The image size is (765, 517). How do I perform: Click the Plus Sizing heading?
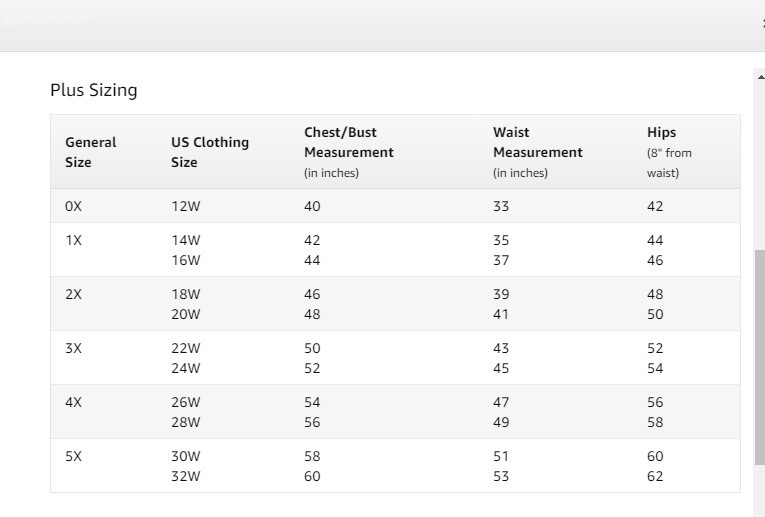click(93, 90)
